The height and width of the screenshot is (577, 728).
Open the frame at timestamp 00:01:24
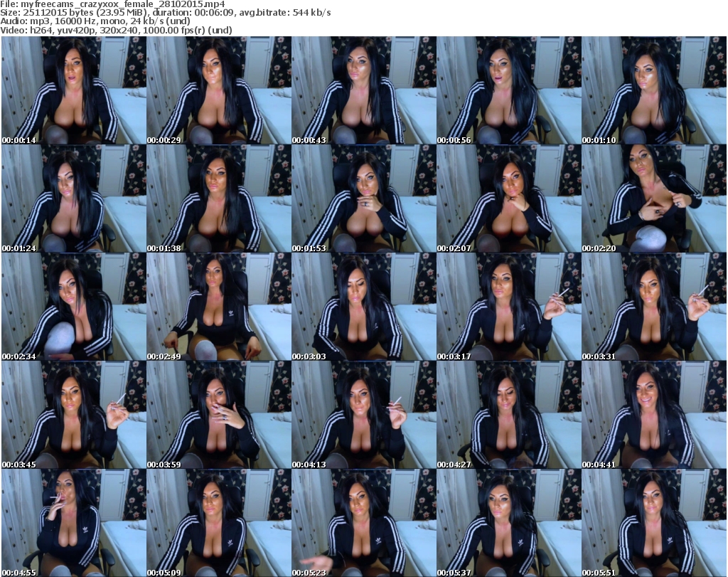(74, 198)
